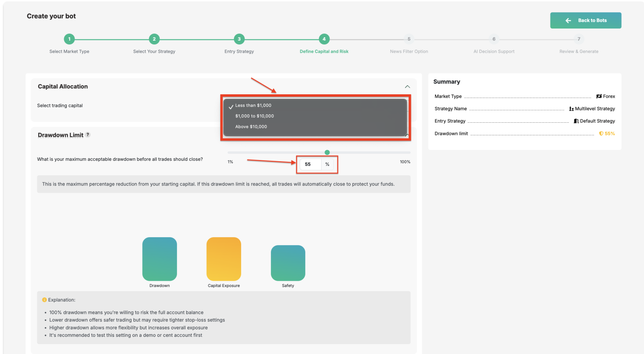644x354 pixels.
Task: Click the 'Strategy Name' summary row label
Action: 451,109
